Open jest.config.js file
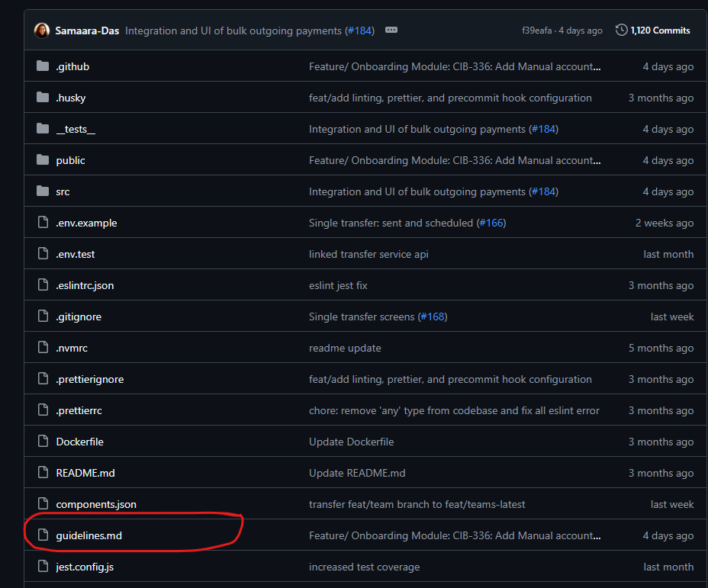 coord(85,567)
